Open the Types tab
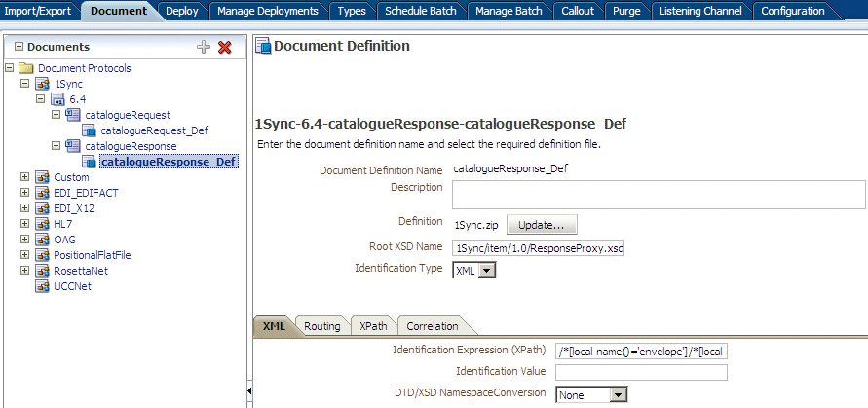This screenshot has height=408, width=868. 352,11
